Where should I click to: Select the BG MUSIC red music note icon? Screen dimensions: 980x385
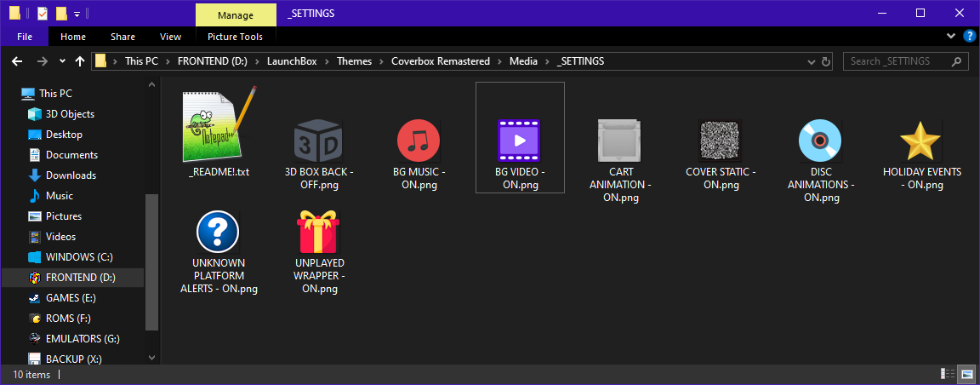point(419,141)
